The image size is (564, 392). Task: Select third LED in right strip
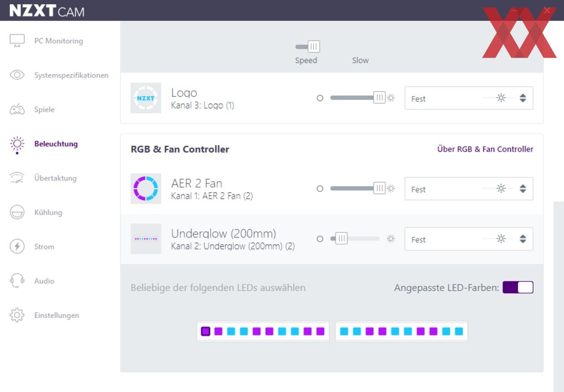click(370, 331)
